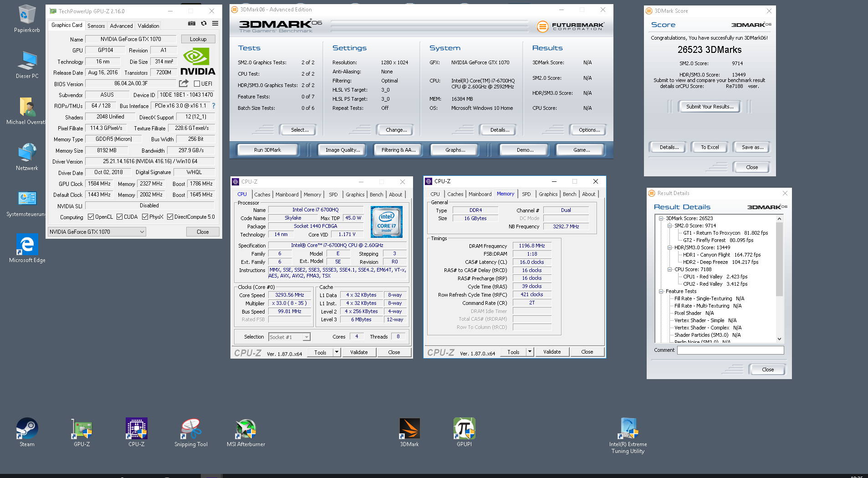Select the GT1 - Return To Proxycon result
Viewport: 868px width, 478px height.
pyautogui.click(x=725, y=233)
